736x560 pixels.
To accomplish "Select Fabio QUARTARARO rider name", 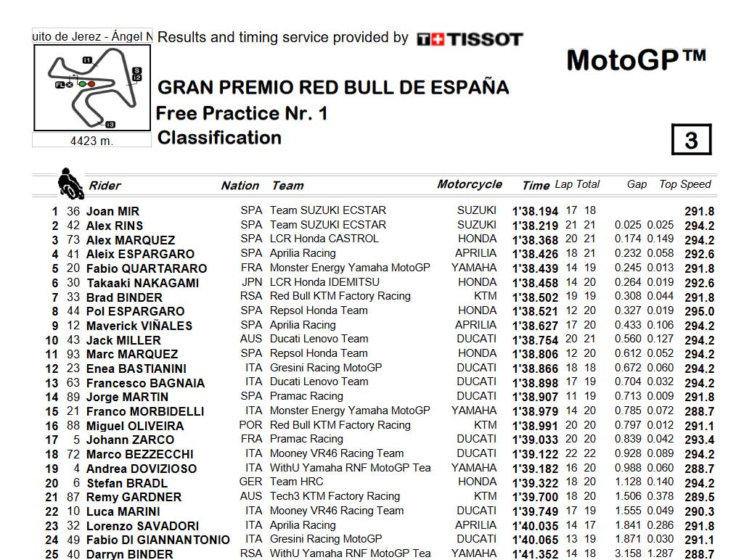I will (147, 268).
